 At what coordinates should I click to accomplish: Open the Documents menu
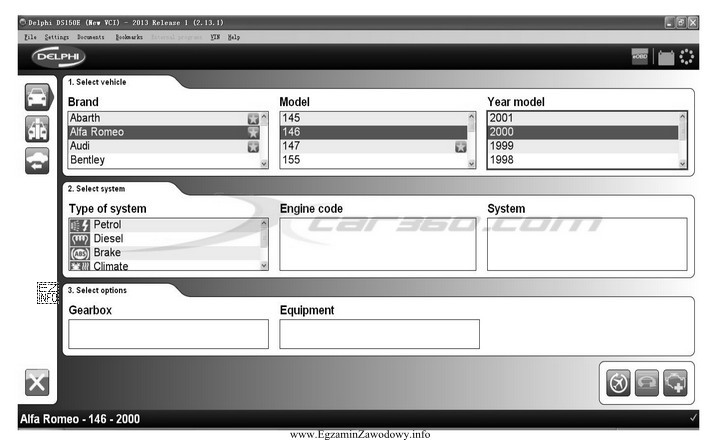(90, 37)
